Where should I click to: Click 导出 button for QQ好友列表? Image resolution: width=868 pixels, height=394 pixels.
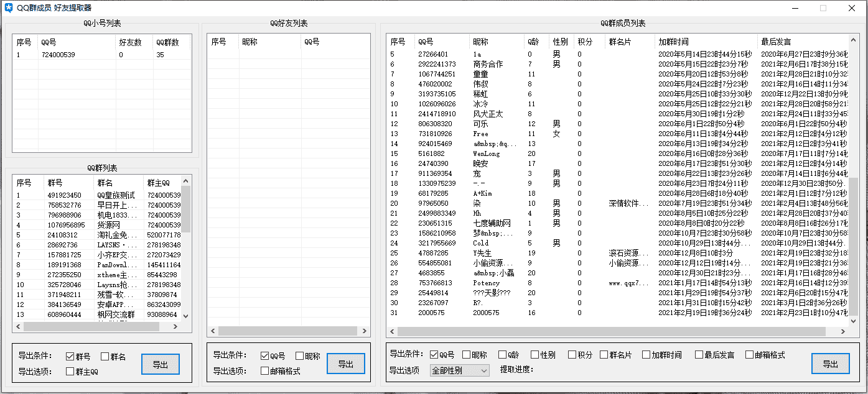(345, 364)
